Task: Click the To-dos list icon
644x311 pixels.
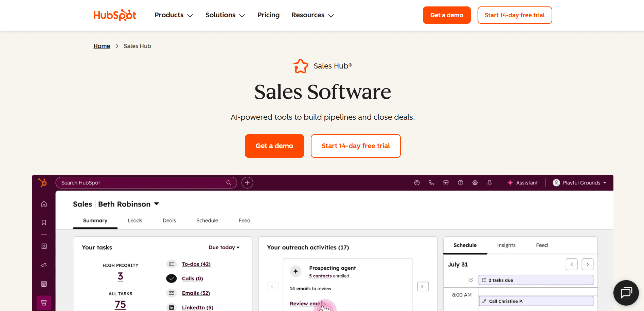Action: [172, 264]
